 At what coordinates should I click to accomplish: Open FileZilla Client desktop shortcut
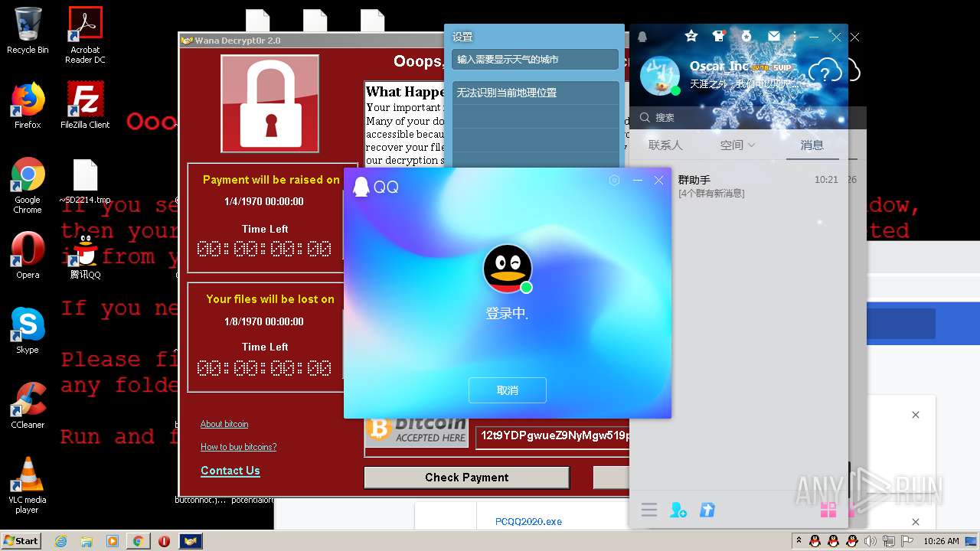pyautogui.click(x=85, y=106)
